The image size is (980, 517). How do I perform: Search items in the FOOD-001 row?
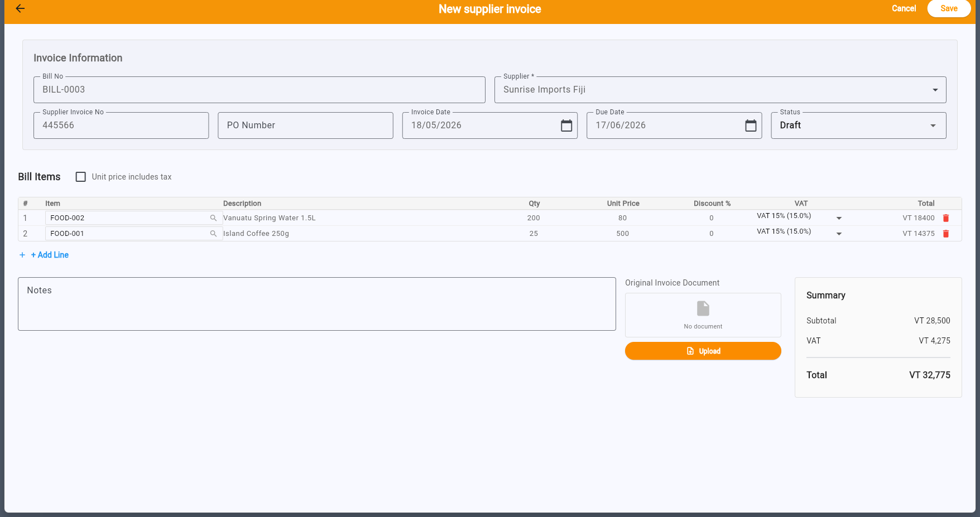point(213,234)
